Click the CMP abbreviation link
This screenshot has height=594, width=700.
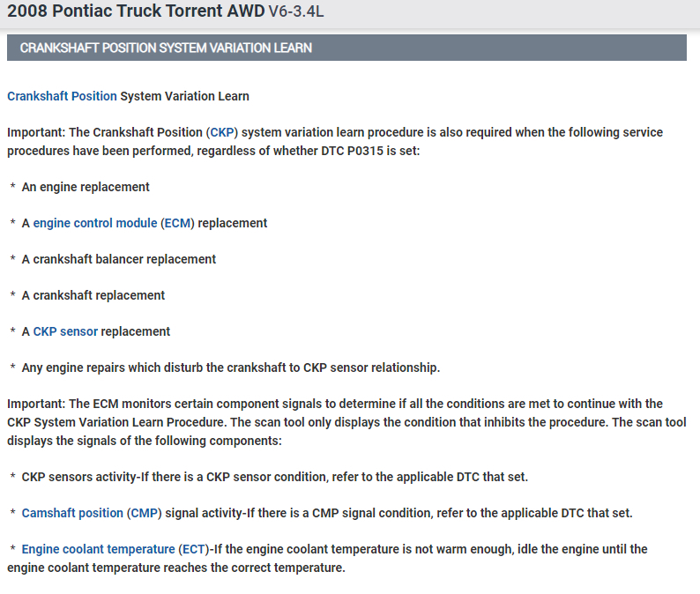coord(144,513)
